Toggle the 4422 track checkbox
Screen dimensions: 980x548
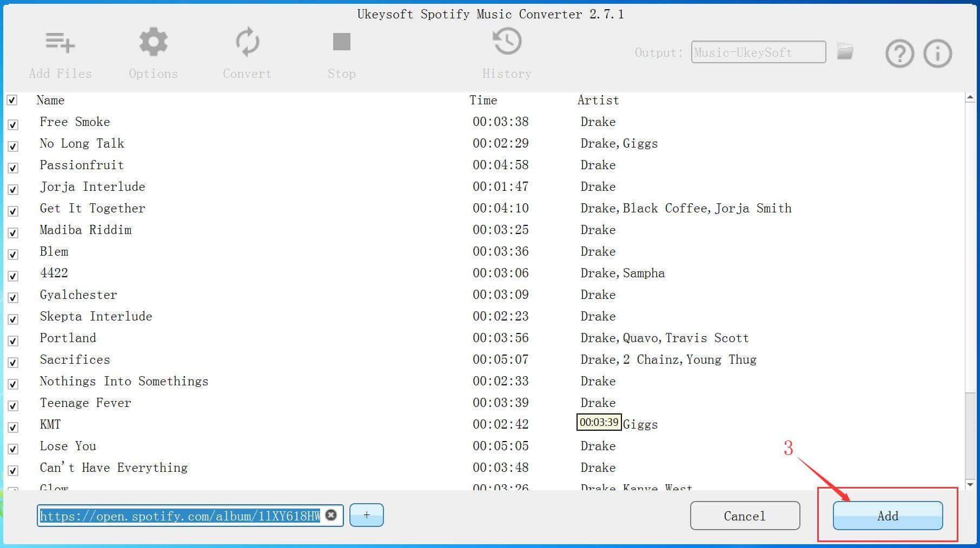[13, 276]
